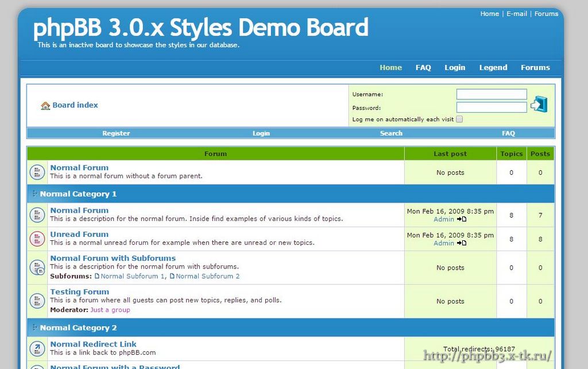Click the Normal Category 1 header icon
Screen dimensions: 588x369
click(x=34, y=194)
